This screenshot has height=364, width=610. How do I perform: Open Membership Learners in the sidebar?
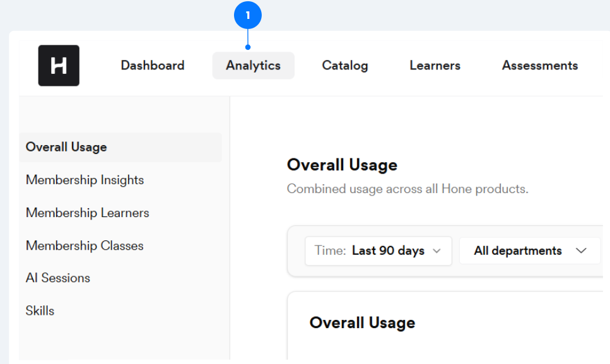pyautogui.click(x=88, y=213)
